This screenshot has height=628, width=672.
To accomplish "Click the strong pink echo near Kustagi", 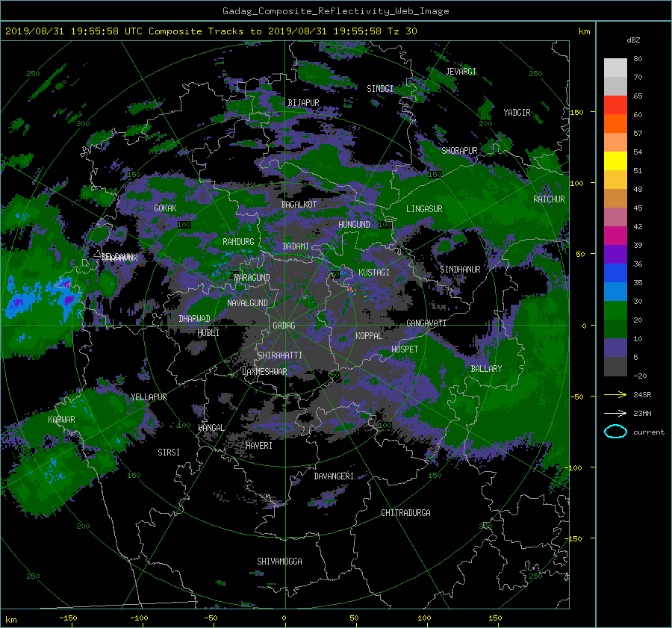I will pos(351,290).
